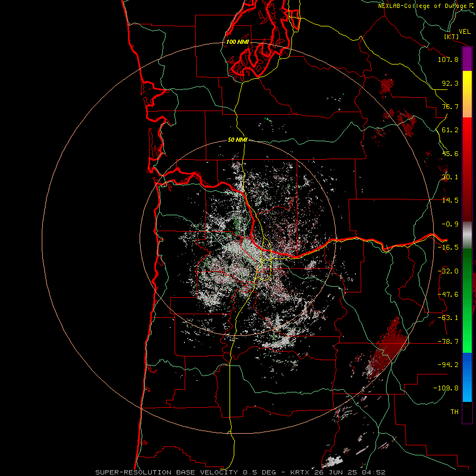Click the VEL legend title
Image resolution: width=476 pixels, height=476 pixels.
click(x=464, y=32)
